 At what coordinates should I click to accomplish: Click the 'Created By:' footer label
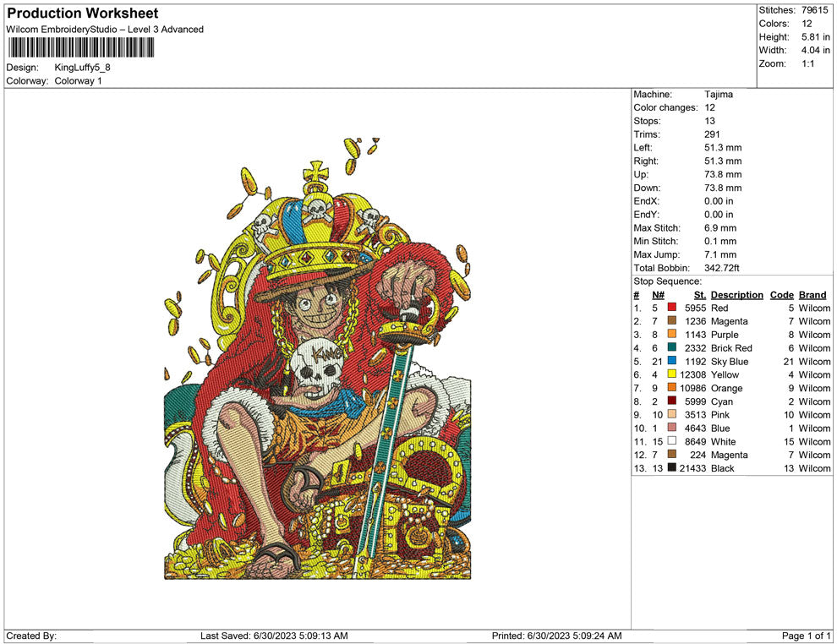click(x=31, y=636)
